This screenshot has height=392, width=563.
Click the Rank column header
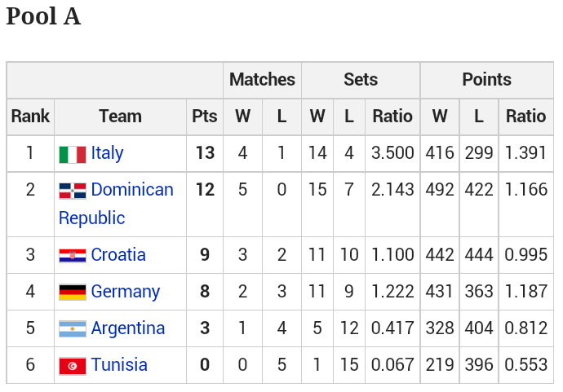coord(30,117)
